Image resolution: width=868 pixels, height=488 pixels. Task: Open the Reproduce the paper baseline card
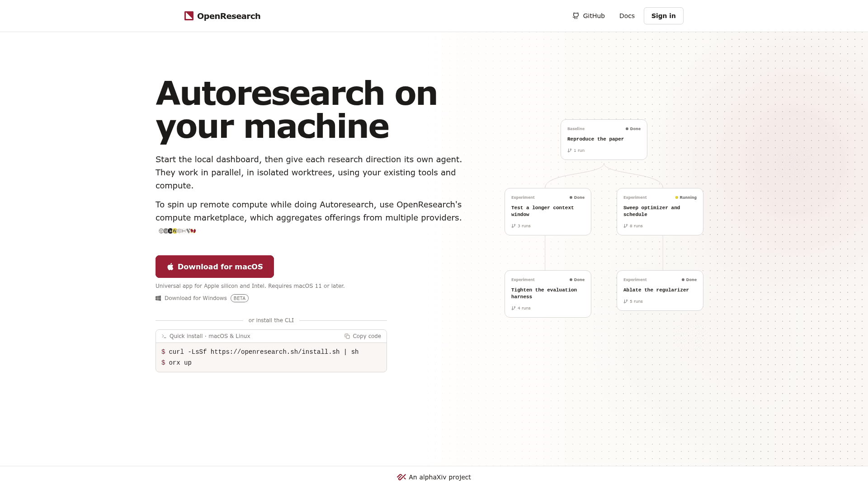pyautogui.click(x=604, y=140)
